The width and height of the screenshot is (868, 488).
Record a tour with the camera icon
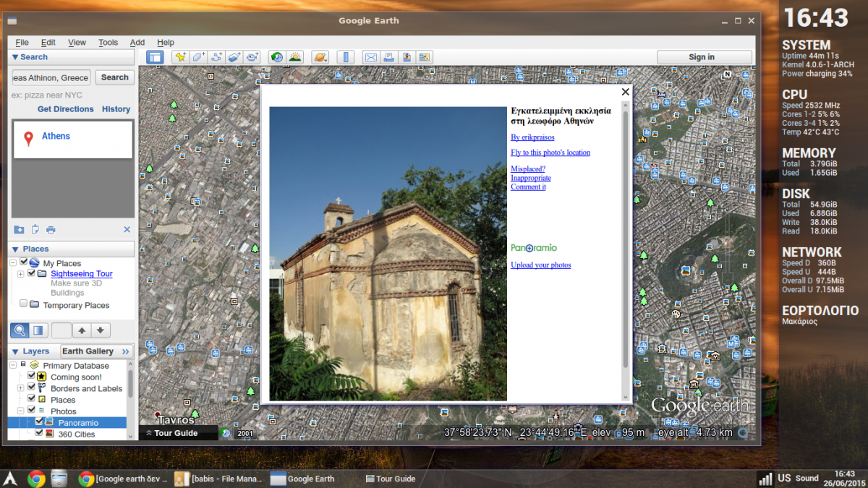coord(252,57)
